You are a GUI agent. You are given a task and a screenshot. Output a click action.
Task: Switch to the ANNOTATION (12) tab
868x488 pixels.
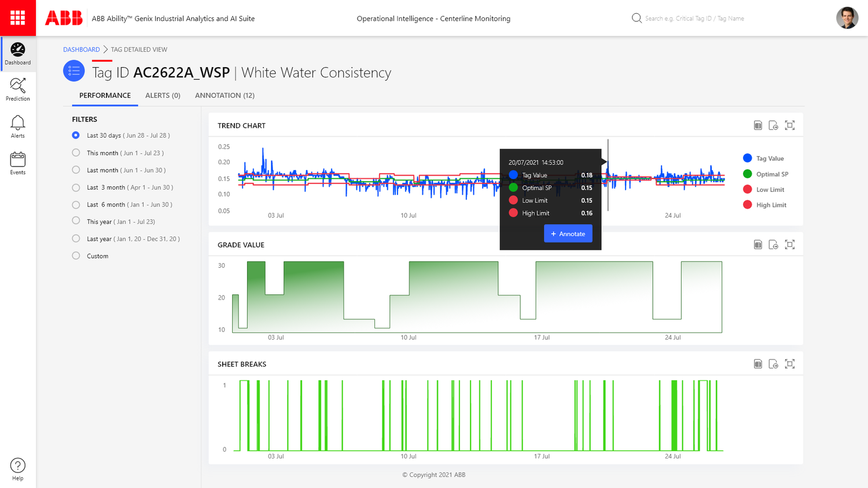(x=225, y=95)
